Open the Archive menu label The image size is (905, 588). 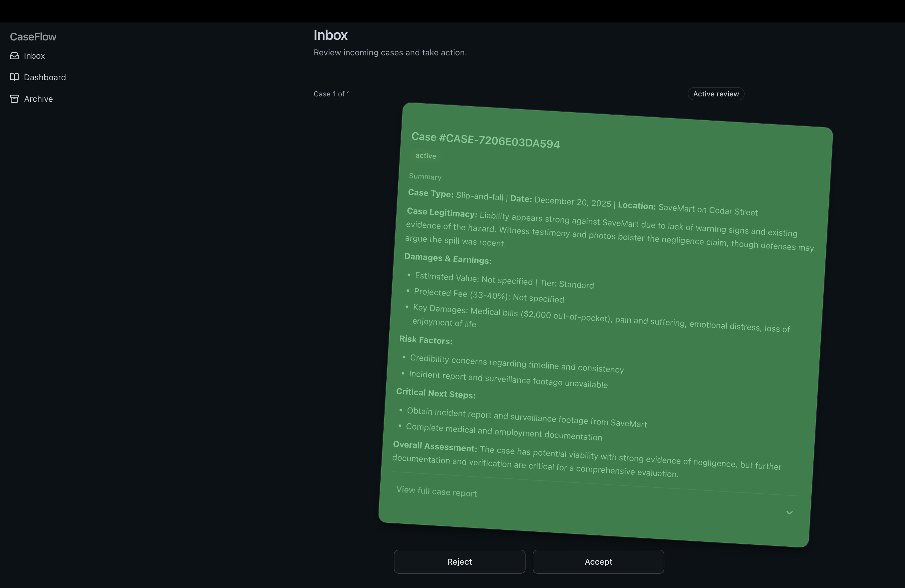[38, 99]
